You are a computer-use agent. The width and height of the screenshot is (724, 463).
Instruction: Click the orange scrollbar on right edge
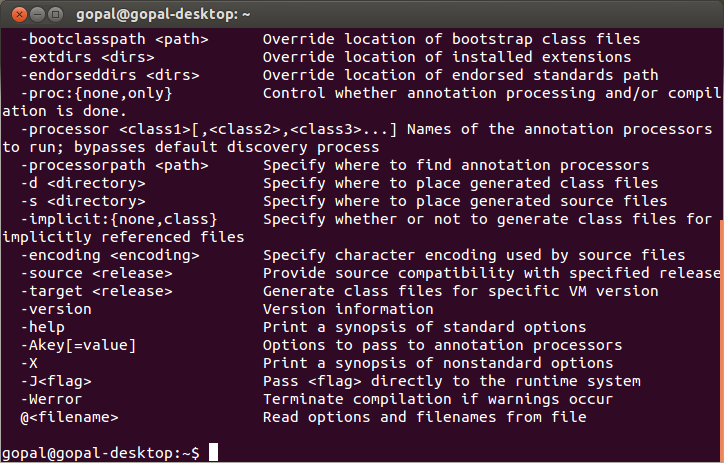coord(722,340)
